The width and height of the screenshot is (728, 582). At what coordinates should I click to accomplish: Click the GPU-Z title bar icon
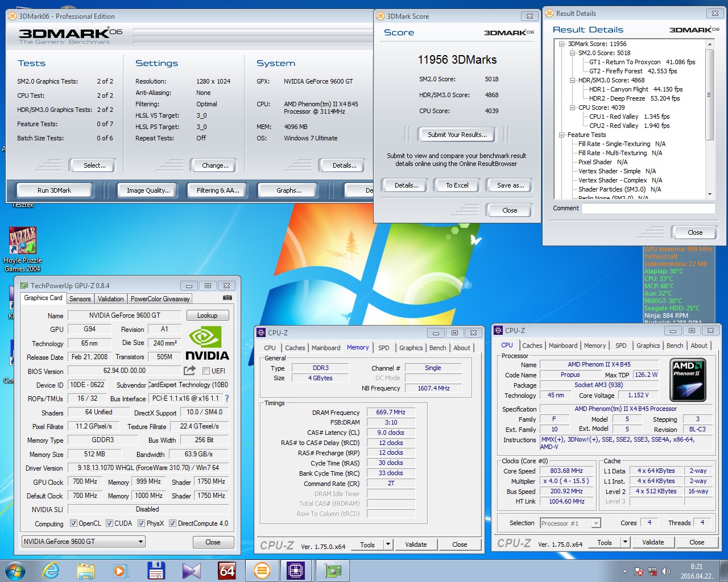tap(24, 285)
